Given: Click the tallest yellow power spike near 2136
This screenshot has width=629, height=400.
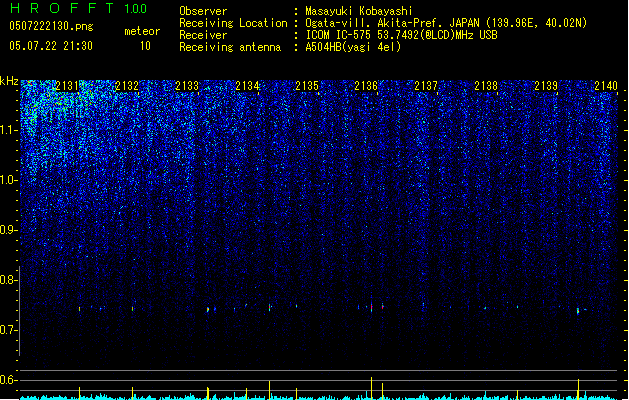Looking at the screenshot, I should tap(371, 388).
